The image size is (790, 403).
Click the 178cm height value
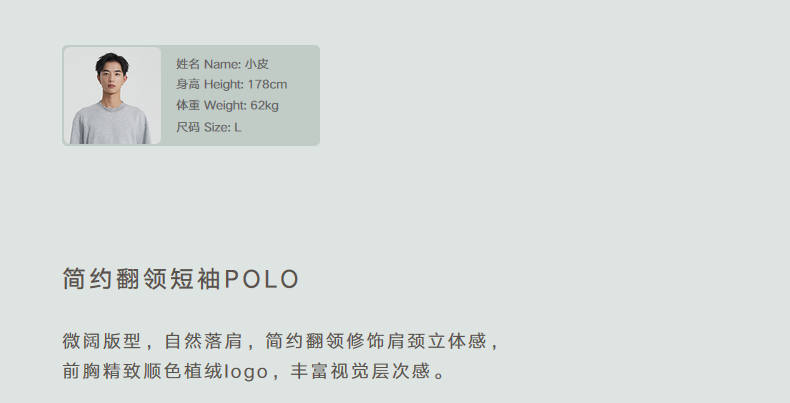tap(267, 84)
